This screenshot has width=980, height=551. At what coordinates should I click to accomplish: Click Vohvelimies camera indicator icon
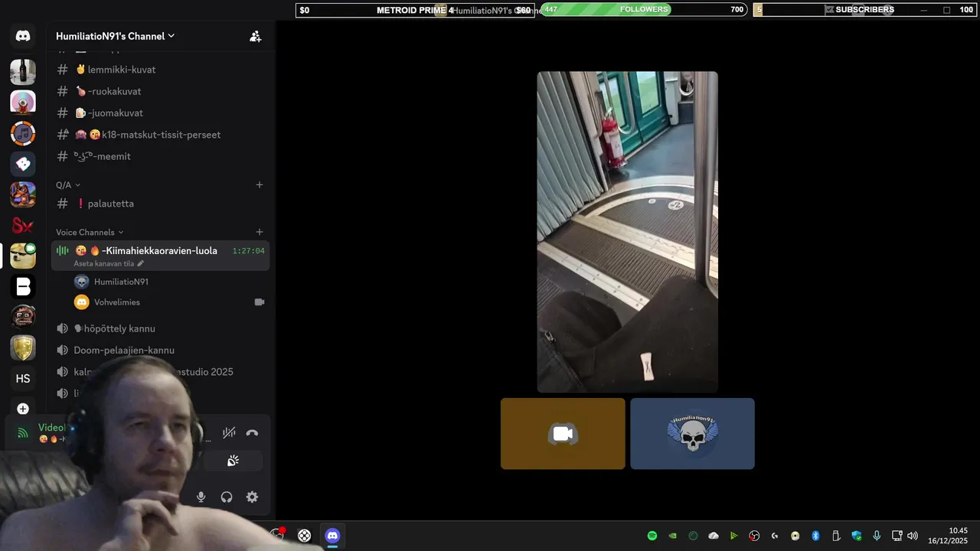click(260, 302)
